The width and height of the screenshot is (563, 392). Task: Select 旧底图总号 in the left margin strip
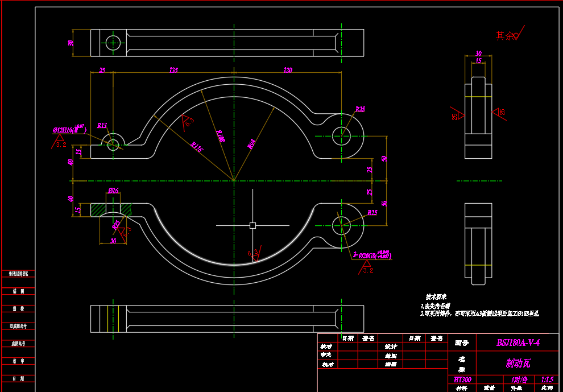tap(18, 326)
